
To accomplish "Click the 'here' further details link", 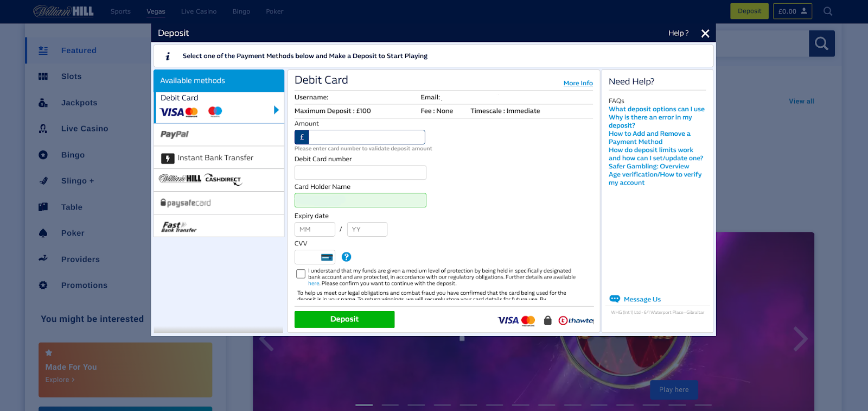I will click(314, 283).
